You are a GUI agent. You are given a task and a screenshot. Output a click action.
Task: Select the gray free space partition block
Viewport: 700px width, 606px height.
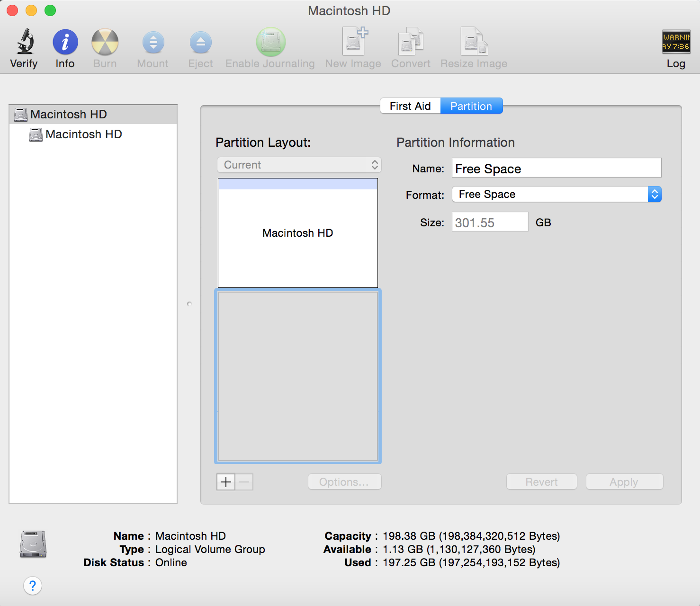(x=298, y=376)
